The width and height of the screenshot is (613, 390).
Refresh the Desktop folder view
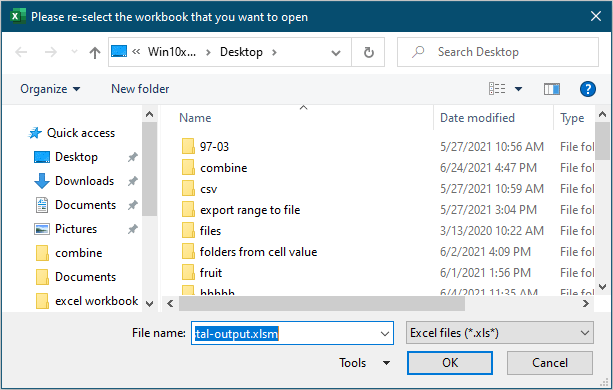[368, 52]
